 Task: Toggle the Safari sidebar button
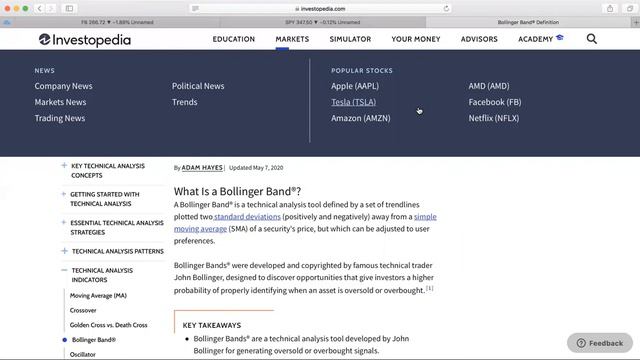point(69,8)
